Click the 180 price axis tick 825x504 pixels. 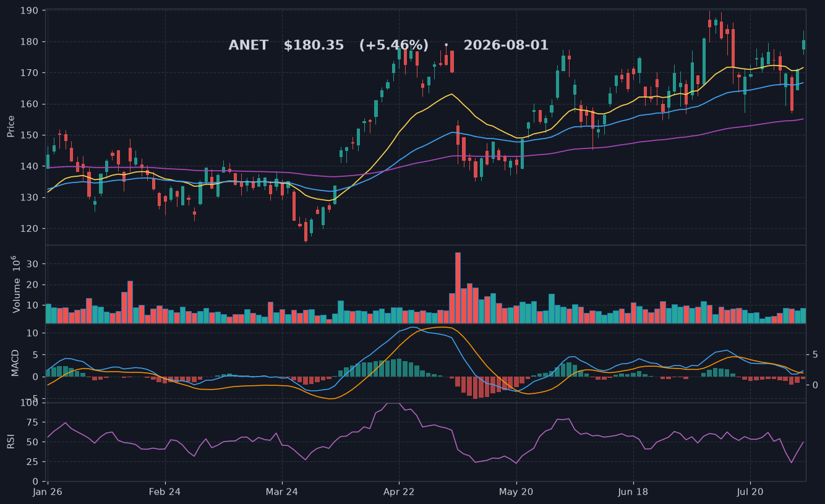click(30, 41)
